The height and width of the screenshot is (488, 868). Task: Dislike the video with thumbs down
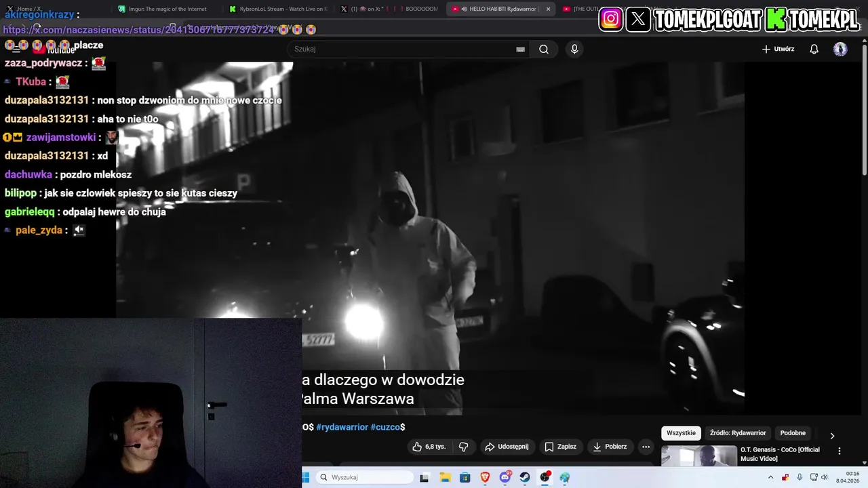coord(464,447)
